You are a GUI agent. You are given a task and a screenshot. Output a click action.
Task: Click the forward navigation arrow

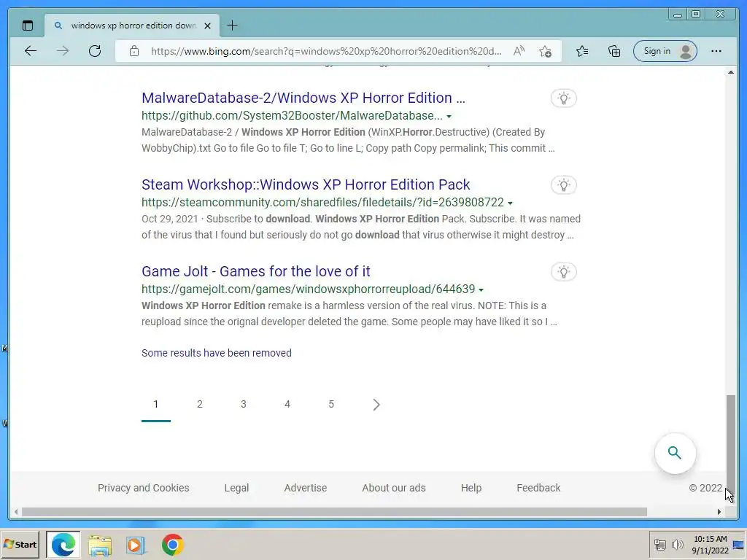[x=63, y=51]
